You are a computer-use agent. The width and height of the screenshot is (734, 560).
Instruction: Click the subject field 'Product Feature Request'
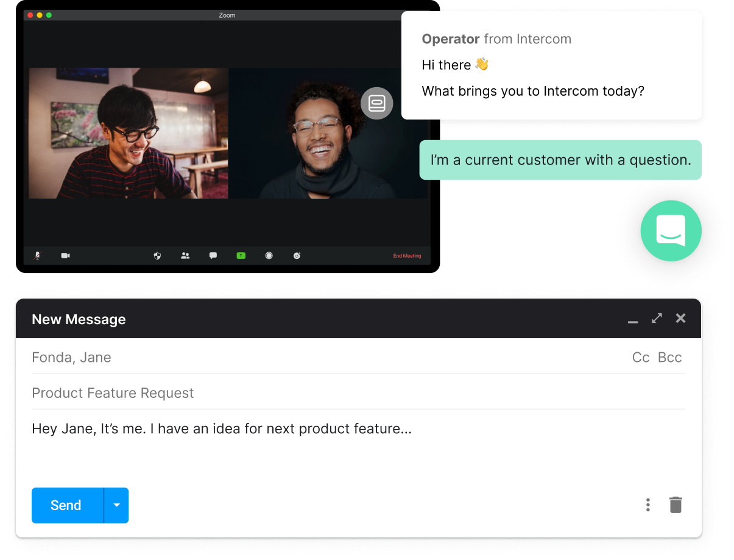358,393
